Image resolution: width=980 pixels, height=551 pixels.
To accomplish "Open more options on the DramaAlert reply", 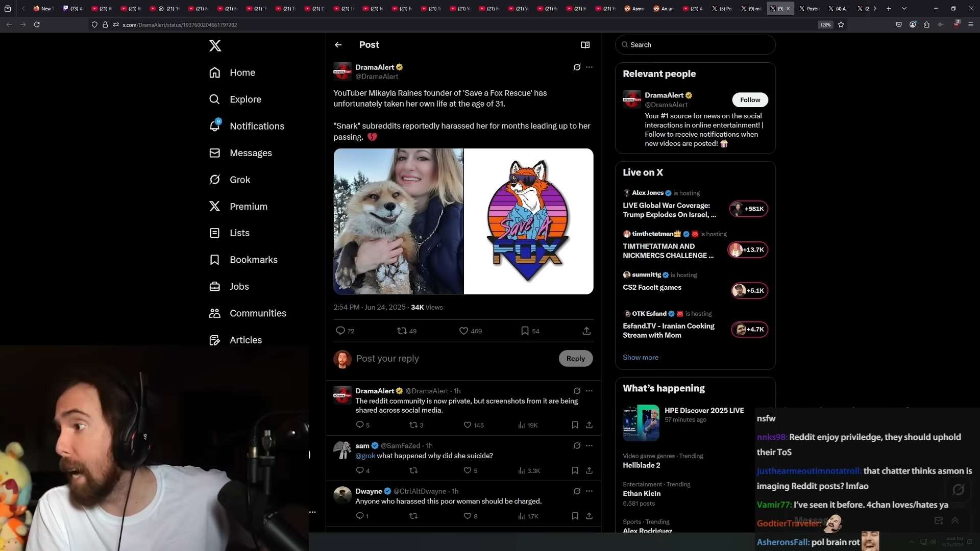I will coord(589,391).
